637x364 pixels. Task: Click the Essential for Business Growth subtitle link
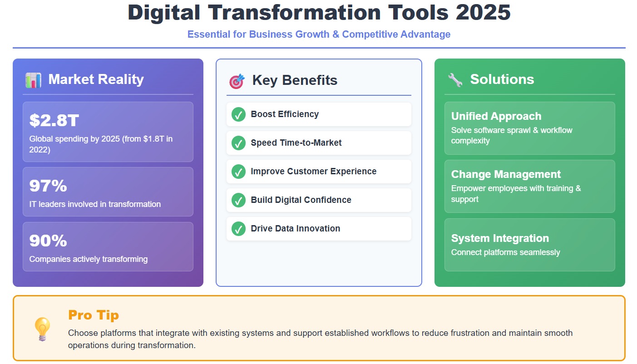(318, 34)
